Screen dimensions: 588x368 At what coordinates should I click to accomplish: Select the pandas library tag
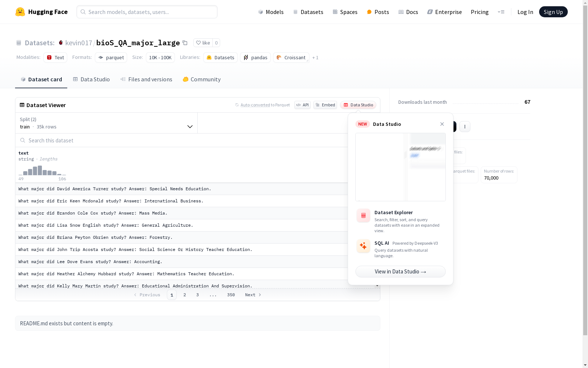255,57
